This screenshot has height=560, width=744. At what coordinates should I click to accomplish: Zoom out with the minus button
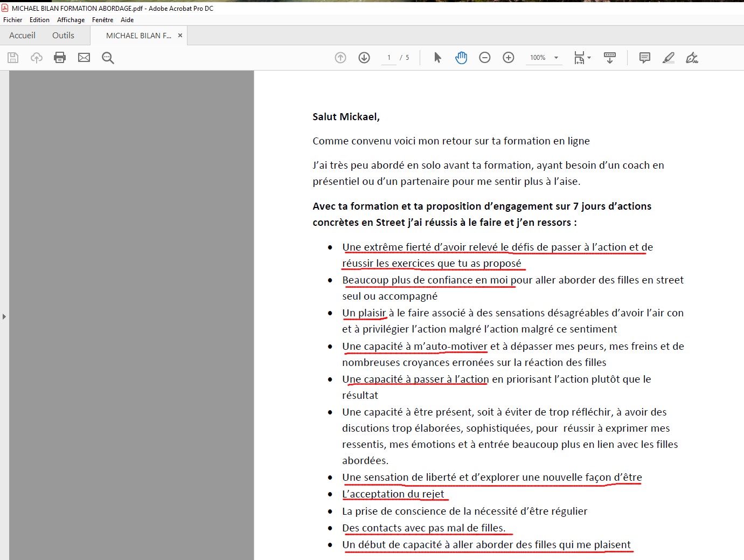pos(485,58)
